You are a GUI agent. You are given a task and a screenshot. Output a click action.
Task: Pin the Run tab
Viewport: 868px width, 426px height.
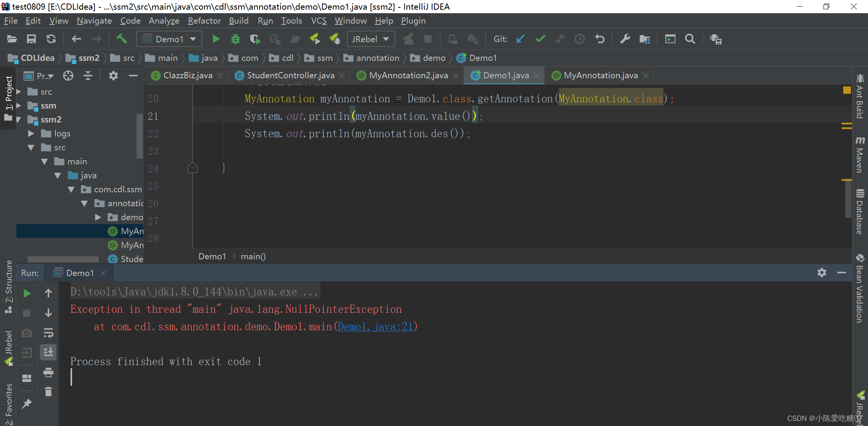pos(27,404)
